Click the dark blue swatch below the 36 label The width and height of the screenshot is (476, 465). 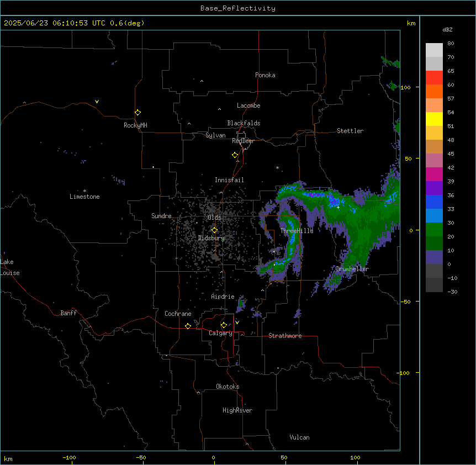click(434, 202)
